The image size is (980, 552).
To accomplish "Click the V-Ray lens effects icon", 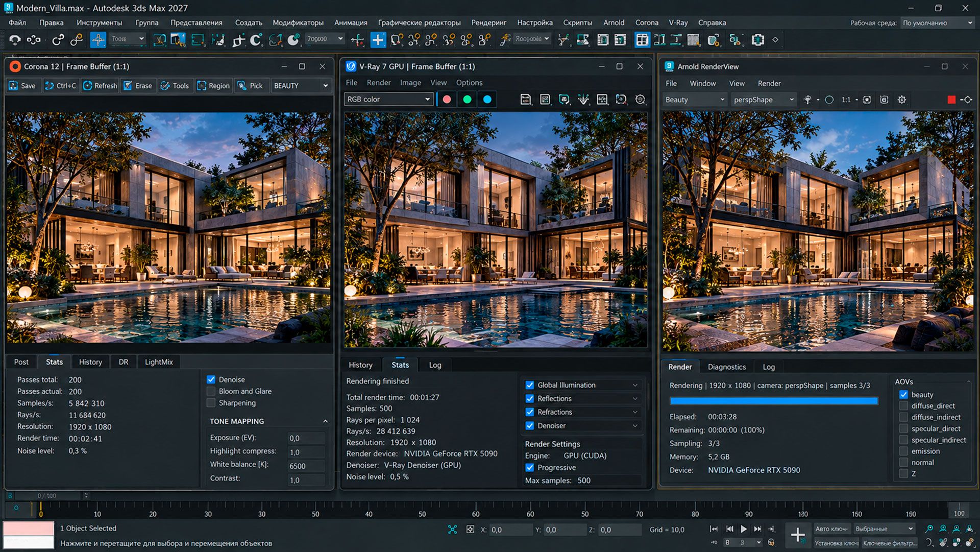I will 640,100.
